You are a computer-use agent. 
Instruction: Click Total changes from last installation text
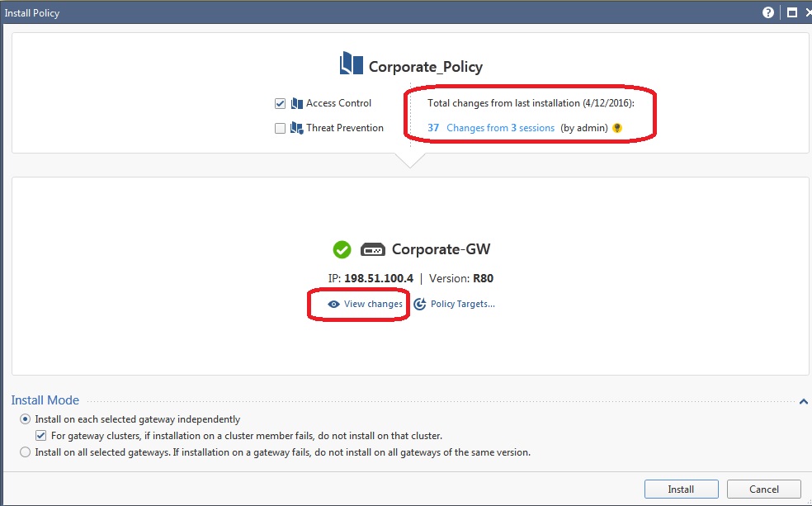point(531,103)
